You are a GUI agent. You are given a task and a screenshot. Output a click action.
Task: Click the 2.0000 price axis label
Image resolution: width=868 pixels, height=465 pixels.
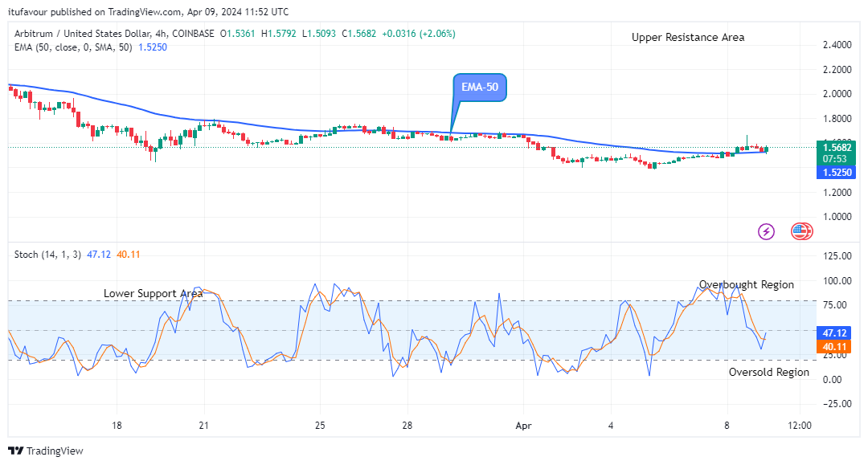(x=837, y=94)
